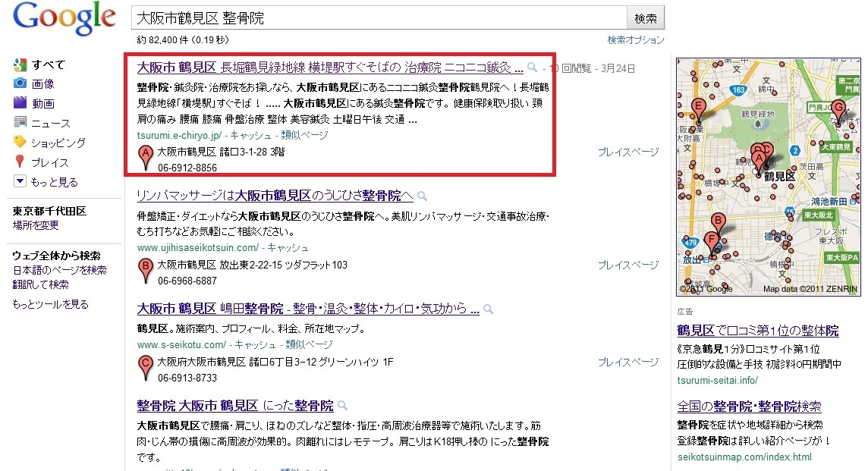Click map pin G on the map
This screenshot has height=471, width=868.
point(838,111)
